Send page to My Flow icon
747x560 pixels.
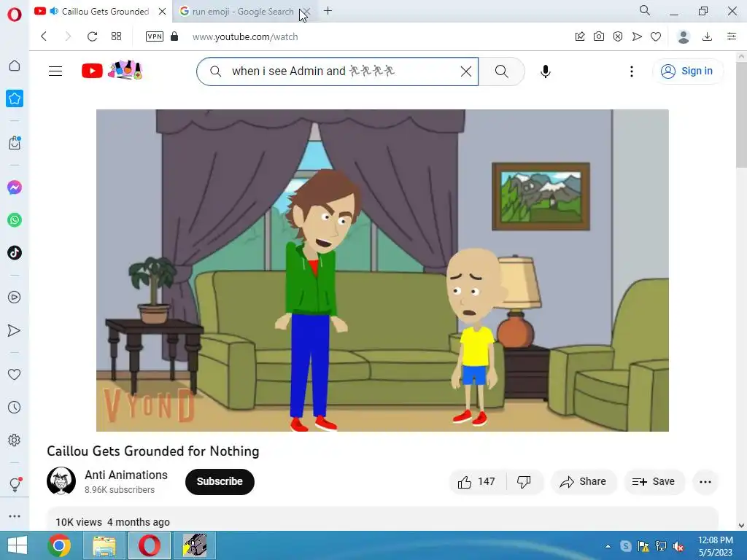637,36
